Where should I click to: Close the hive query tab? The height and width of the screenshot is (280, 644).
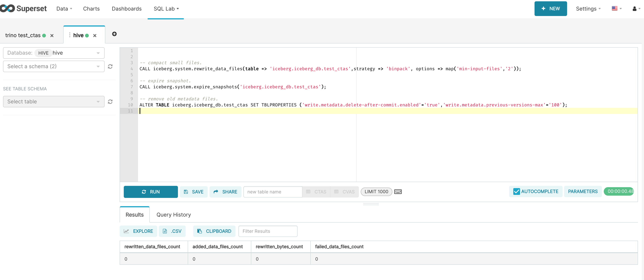(95, 36)
